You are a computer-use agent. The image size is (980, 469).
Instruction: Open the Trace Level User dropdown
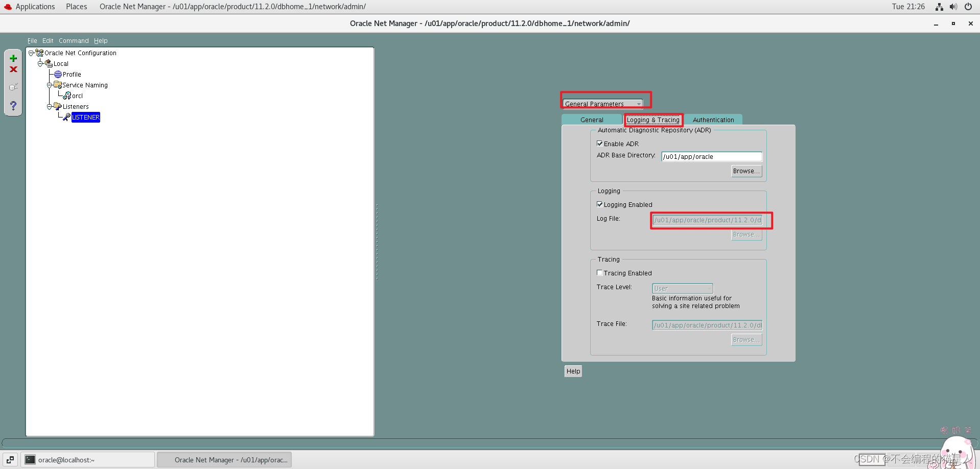coord(683,289)
